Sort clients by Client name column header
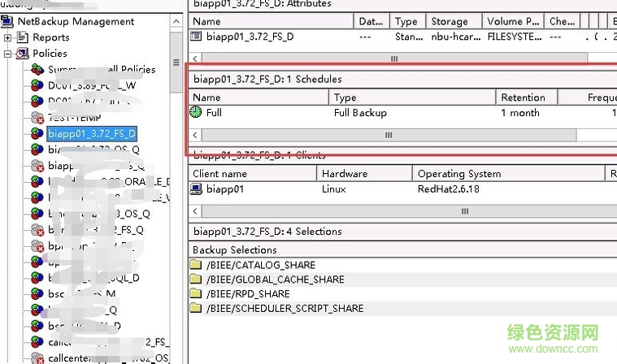Screen dimensions: 617x364 (x=253, y=173)
